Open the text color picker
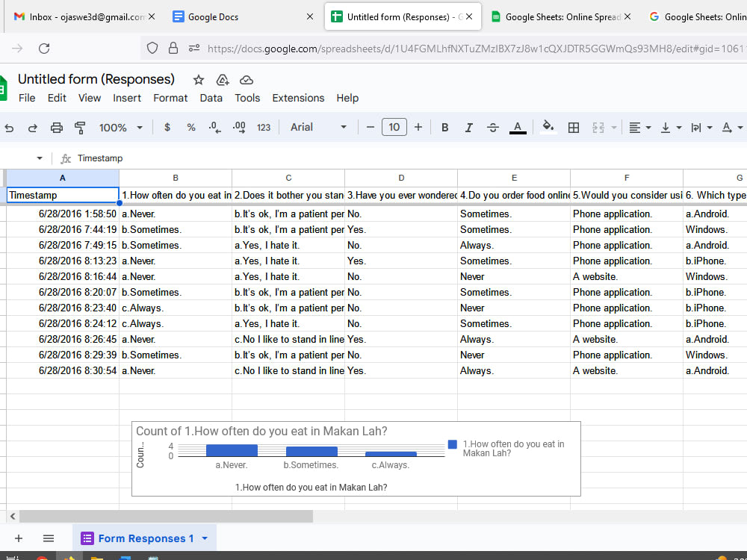This screenshot has height=560, width=747. pyautogui.click(x=518, y=128)
